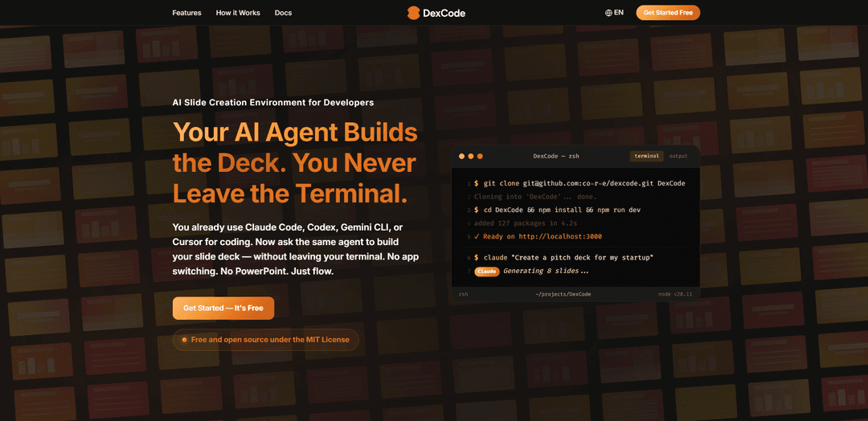Click the DexCode logo icon
Image resolution: width=868 pixels, height=421 pixels.
[413, 13]
